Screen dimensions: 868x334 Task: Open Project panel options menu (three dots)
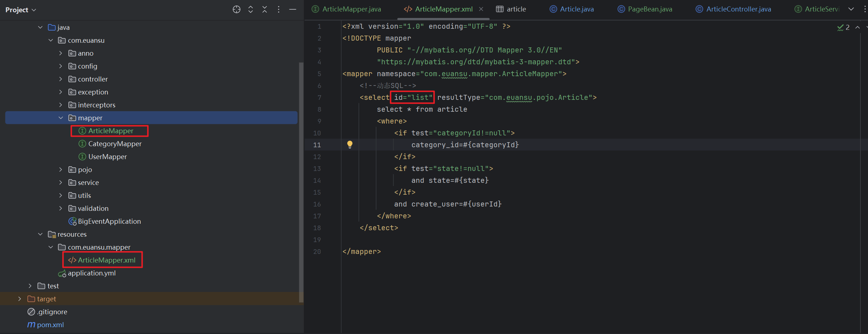[x=279, y=10]
